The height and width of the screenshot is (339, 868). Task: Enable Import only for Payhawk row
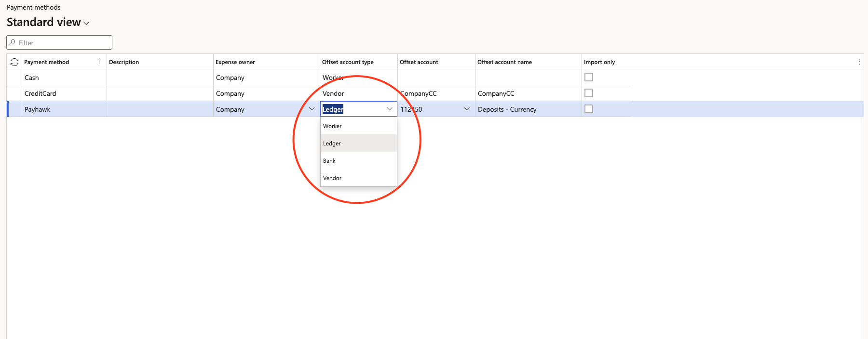pos(589,109)
